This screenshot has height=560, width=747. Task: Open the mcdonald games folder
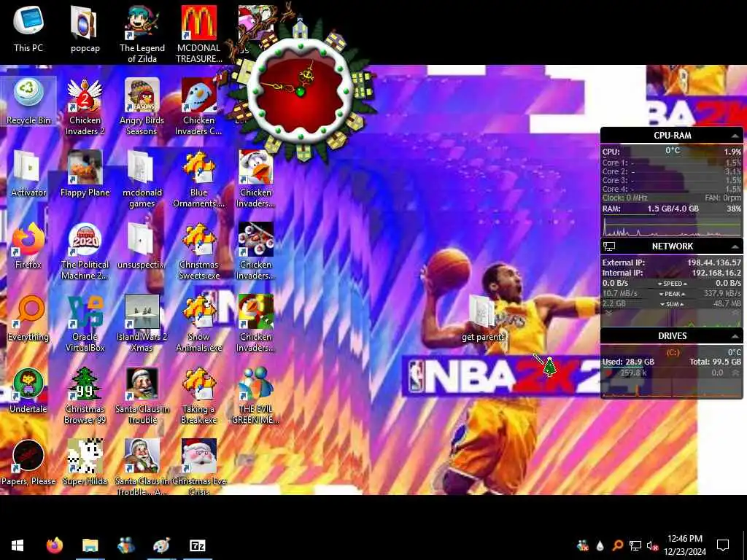point(142,179)
